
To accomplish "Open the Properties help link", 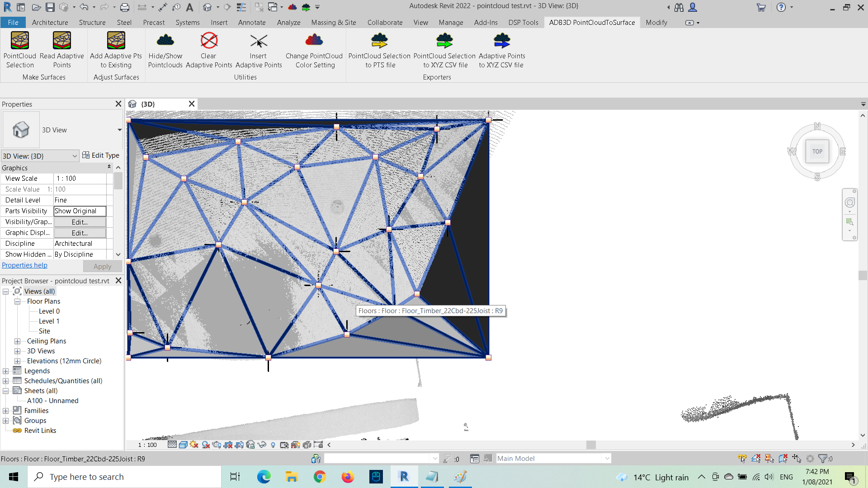I will pos(24,265).
